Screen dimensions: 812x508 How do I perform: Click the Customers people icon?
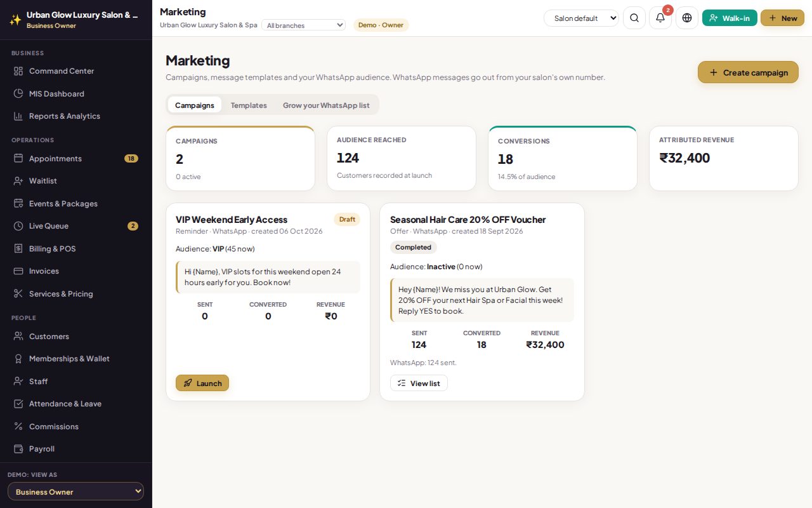pyautogui.click(x=18, y=337)
